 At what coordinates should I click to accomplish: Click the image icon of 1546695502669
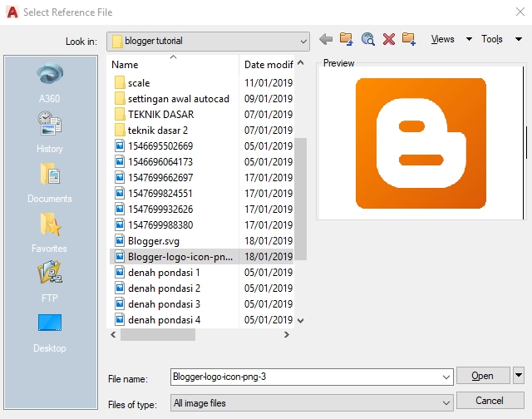[x=120, y=145]
